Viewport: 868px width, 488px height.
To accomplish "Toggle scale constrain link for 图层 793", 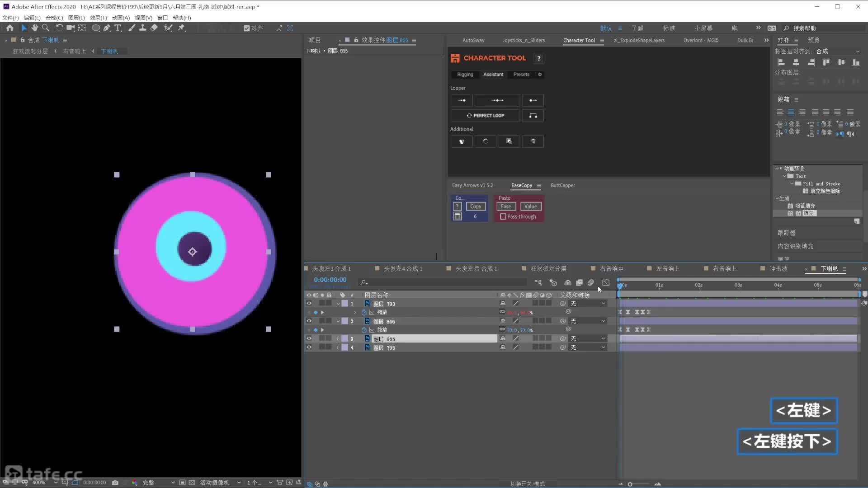I will point(502,312).
